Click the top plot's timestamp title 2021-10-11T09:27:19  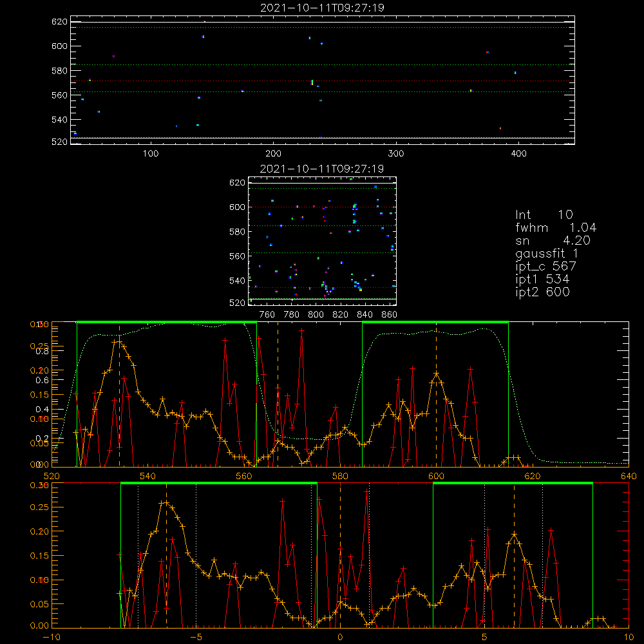[x=322, y=8]
